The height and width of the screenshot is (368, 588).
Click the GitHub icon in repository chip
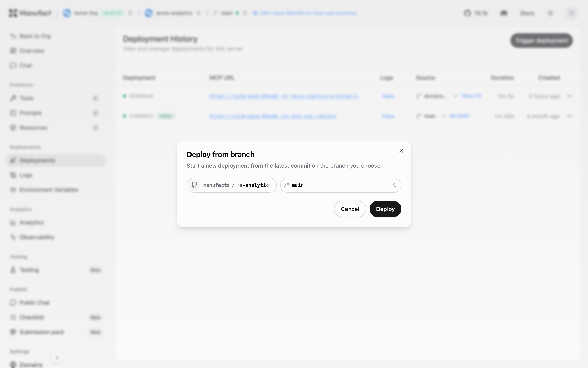point(194,185)
